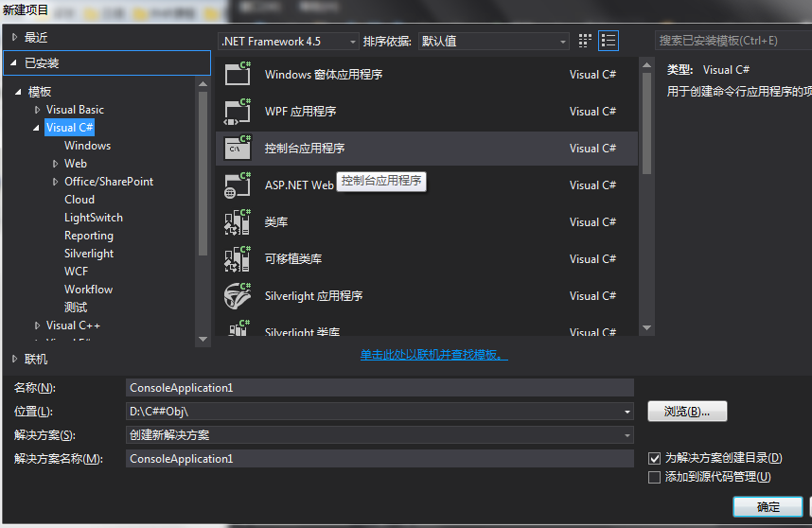Click the ASP.NET Web template icon
The height and width of the screenshot is (528, 812).
(x=238, y=185)
